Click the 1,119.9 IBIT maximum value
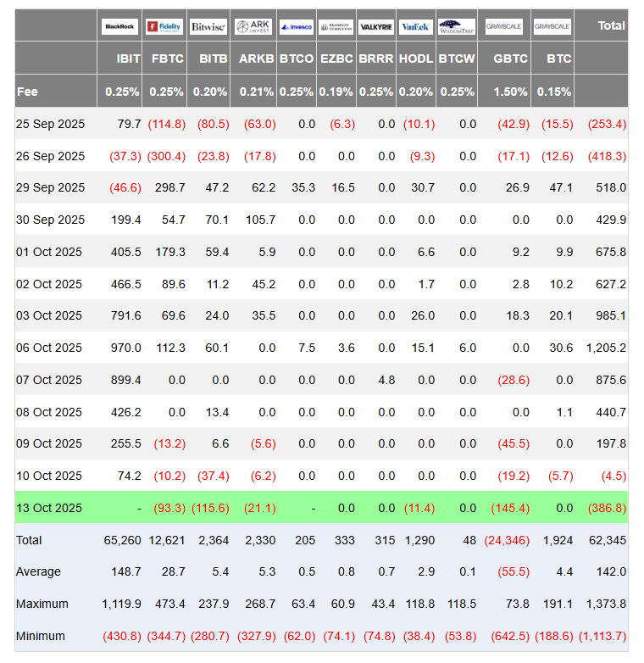 122,604
